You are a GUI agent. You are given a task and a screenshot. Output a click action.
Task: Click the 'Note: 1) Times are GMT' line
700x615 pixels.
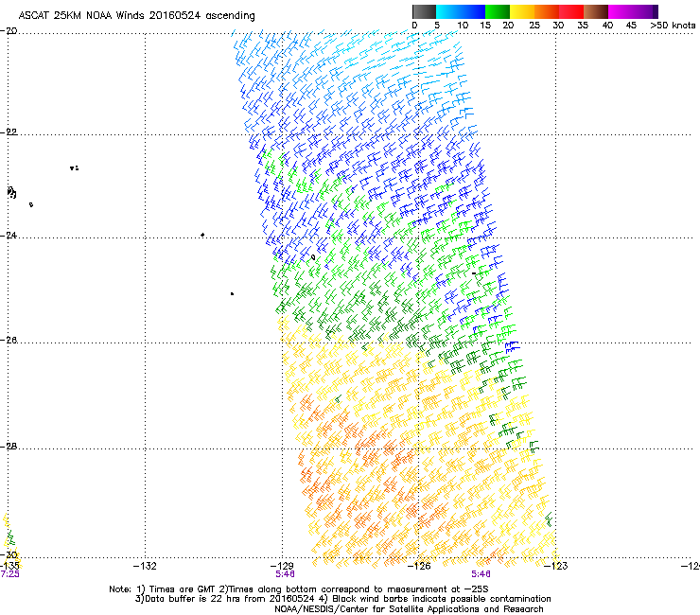[299, 589]
